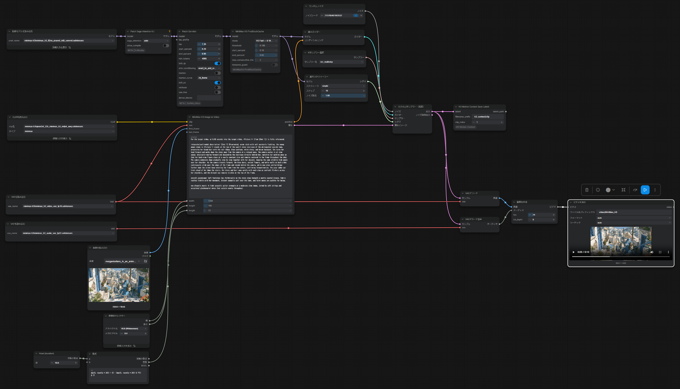Image resolution: width=680 pixels, height=389 pixels.
Task: Collapse the unet_name model loader node
Action: coord(10,31)
